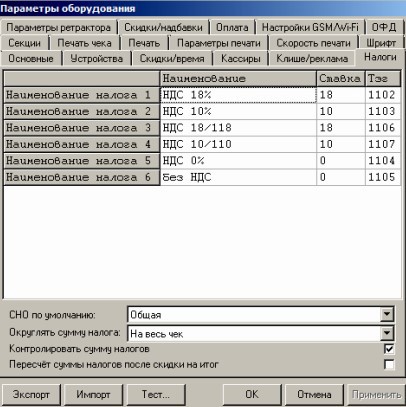Enable the Контролировать сумму налогов checkbox
This screenshot has height=407, width=406.
[389, 349]
